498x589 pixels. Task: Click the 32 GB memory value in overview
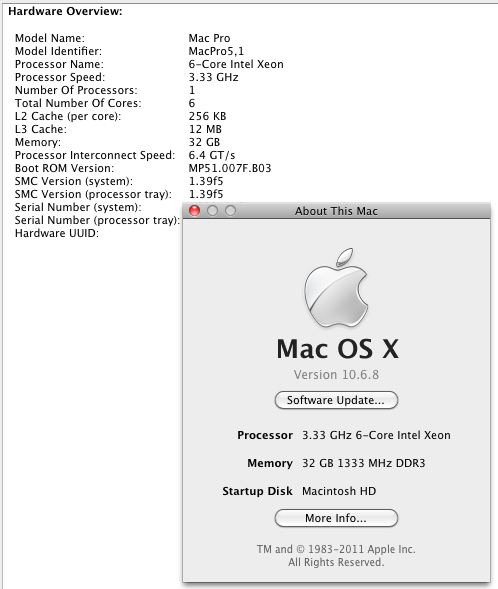204,142
